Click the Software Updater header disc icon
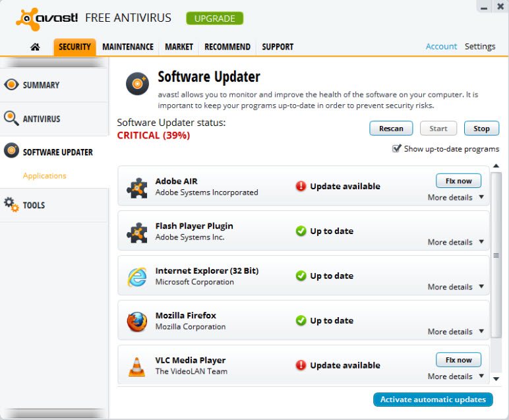 point(137,84)
